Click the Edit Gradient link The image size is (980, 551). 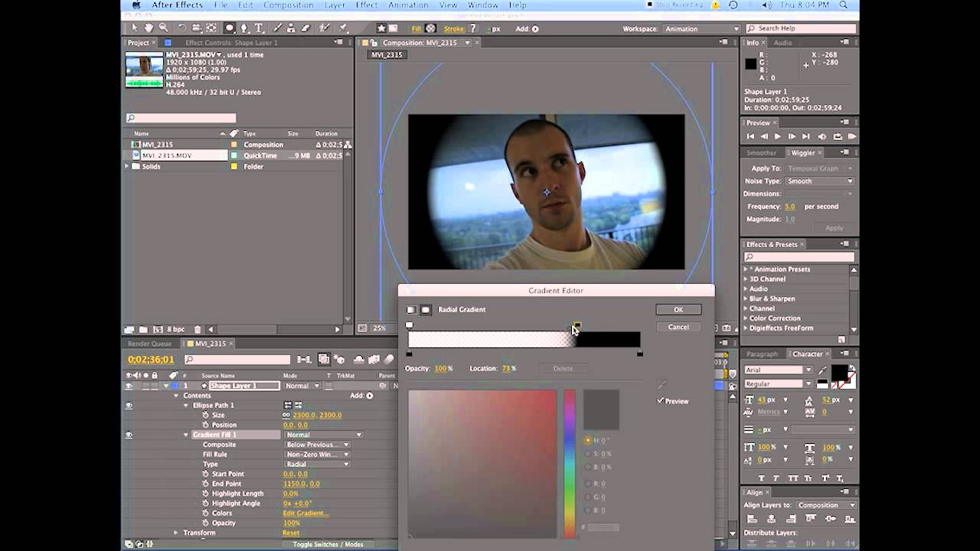(305, 514)
